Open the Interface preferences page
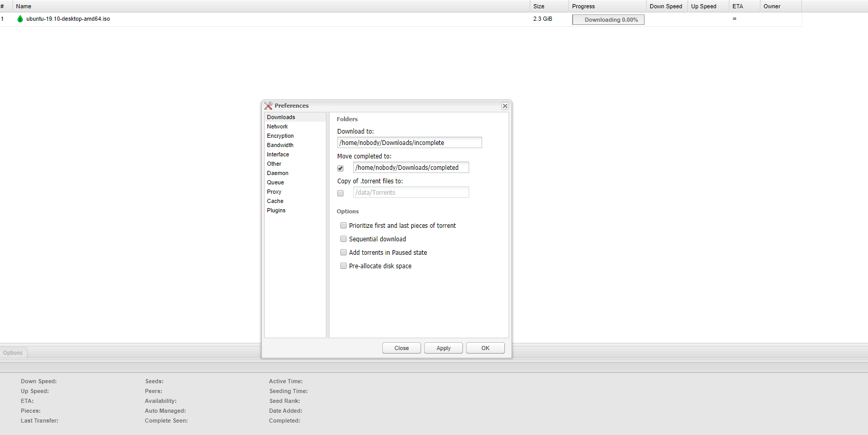 tap(295, 154)
